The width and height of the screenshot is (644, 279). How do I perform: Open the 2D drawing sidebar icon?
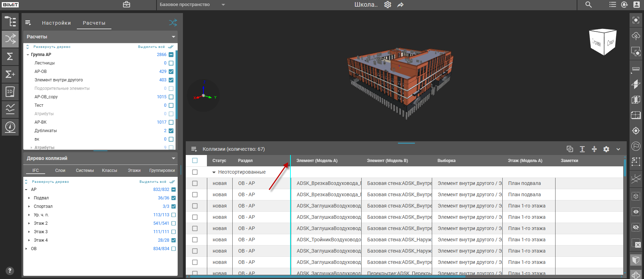tap(10, 92)
